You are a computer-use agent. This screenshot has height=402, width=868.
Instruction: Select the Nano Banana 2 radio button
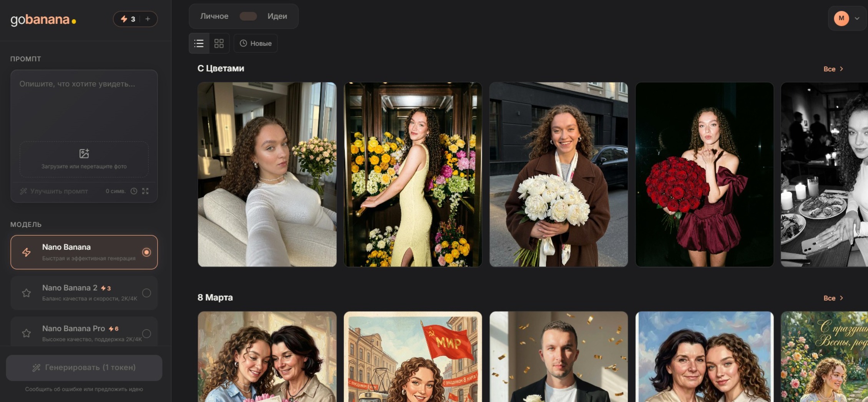coord(146,293)
